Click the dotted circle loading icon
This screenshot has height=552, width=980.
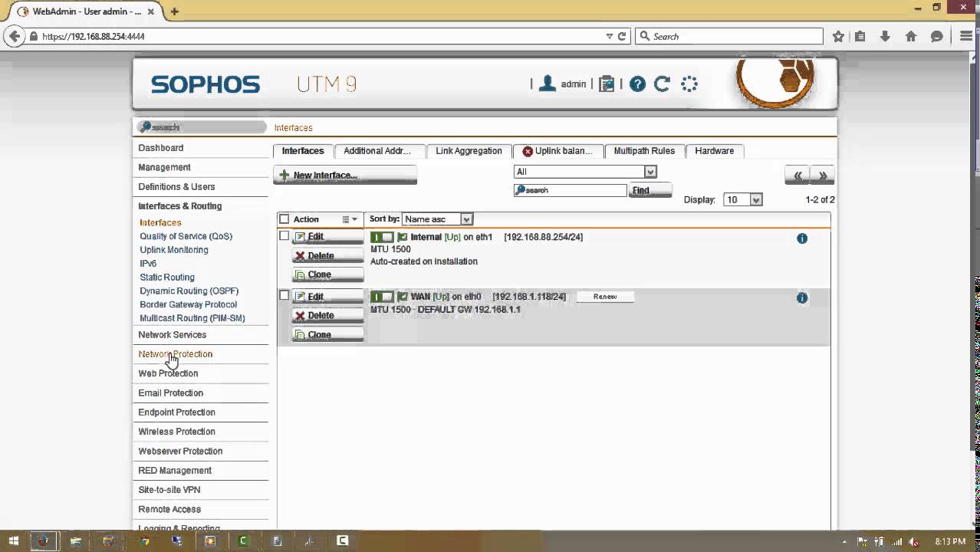click(x=689, y=84)
